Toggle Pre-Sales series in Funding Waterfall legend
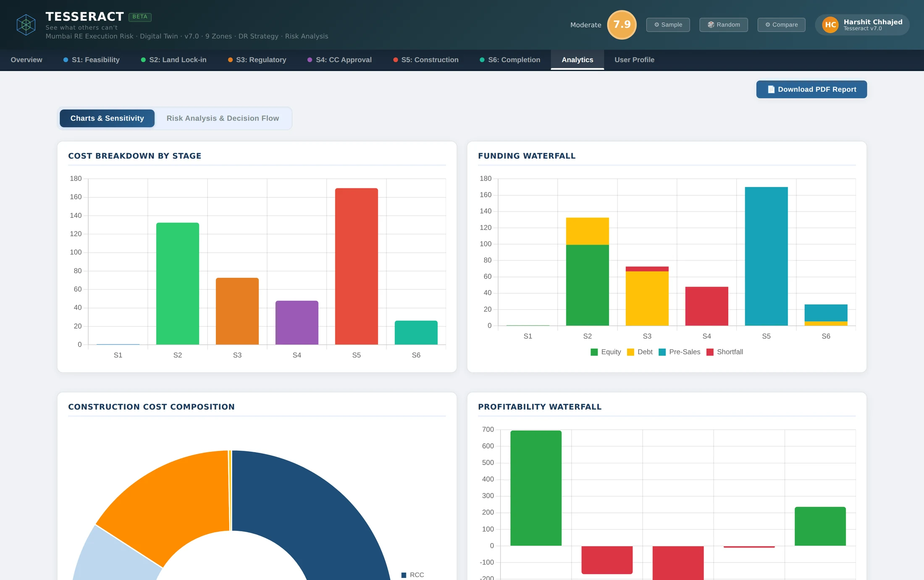 (680, 352)
